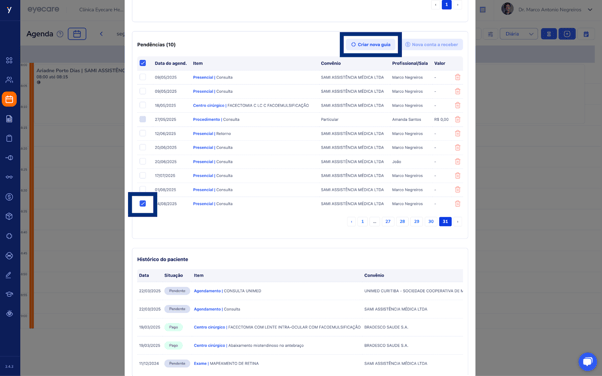Click the BRADESCO SAUDE S.A. cell for Abaixamento row

click(386, 346)
